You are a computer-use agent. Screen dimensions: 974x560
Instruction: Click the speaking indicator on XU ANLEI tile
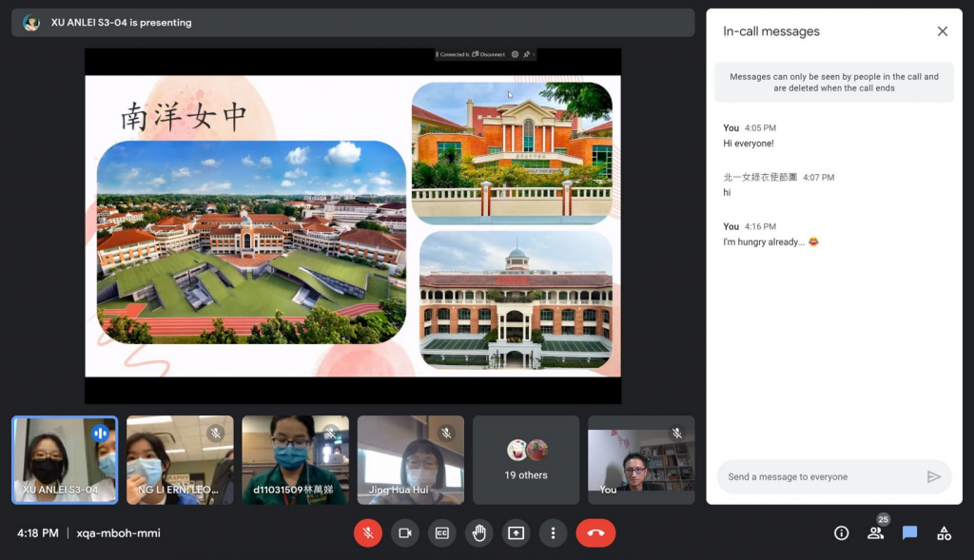(x=100, y=433)
